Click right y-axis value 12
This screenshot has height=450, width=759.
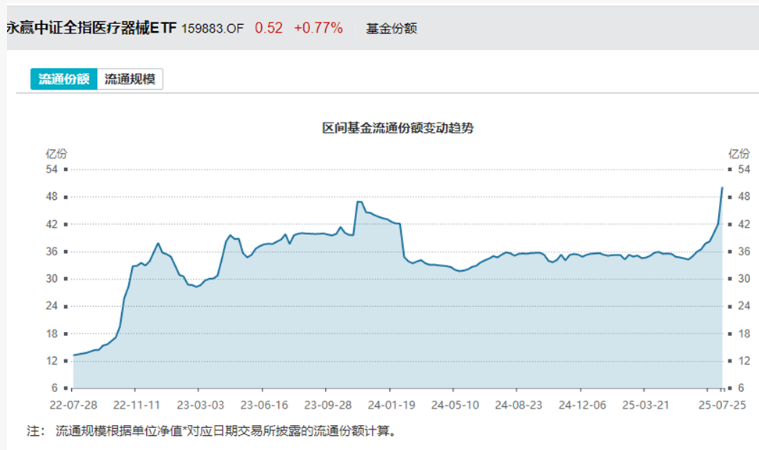click(x=744, y=361)
